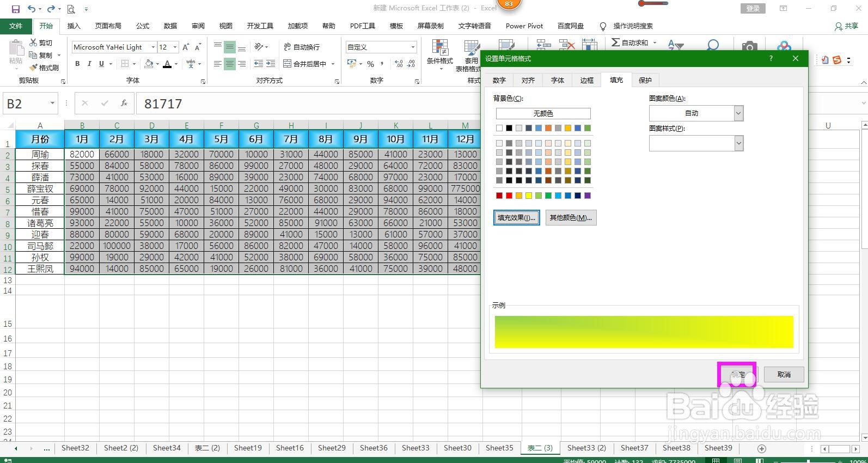
Task: Click the Format Painter (格式刷) icon
Action: point(34,68)
